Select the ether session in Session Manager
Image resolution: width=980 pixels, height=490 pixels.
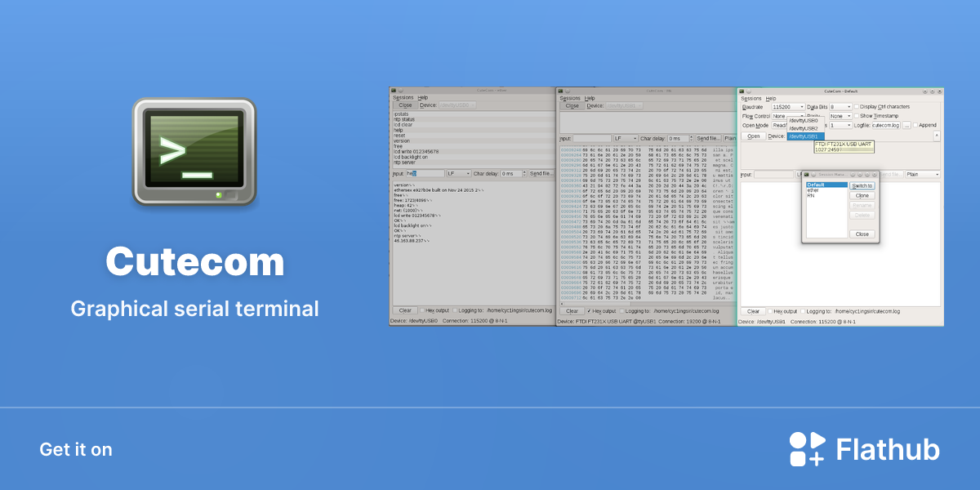point(826,190)
